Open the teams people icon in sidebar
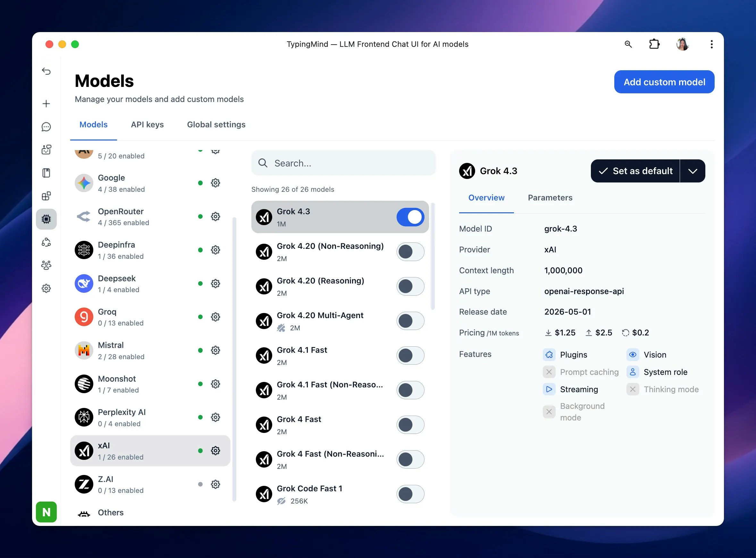The height and width of the screenshot is (558, 756). pyautogui.click(x=46, y=265)
